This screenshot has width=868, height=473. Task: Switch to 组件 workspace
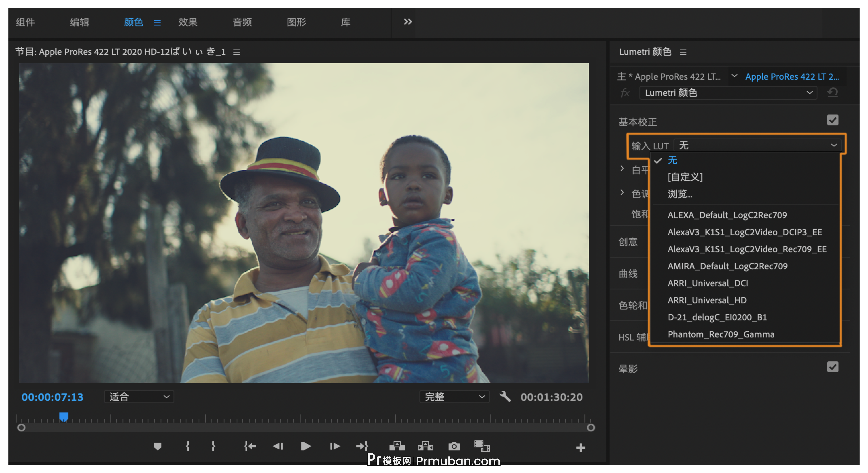coord(26,22)
